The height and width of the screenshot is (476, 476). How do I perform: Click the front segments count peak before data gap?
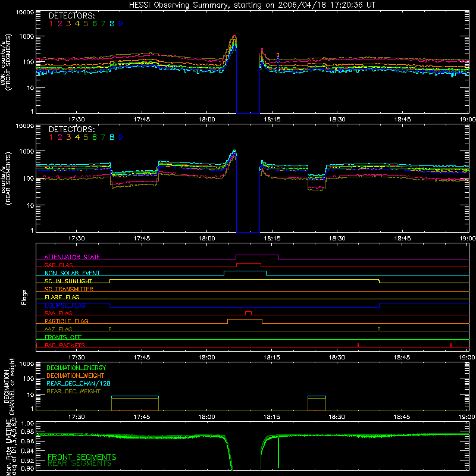[233, 36]
